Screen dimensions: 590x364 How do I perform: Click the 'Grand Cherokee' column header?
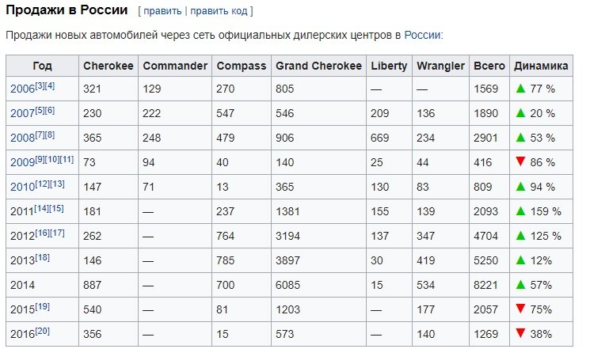[318, 66]
